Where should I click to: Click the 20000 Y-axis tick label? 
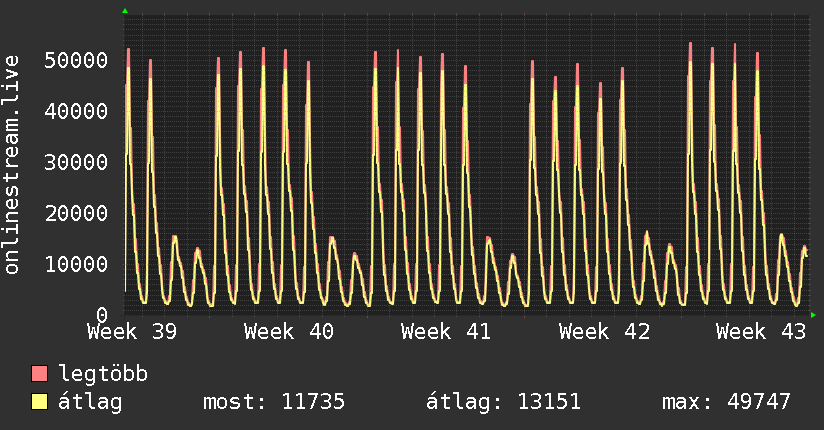click(76, 213)
